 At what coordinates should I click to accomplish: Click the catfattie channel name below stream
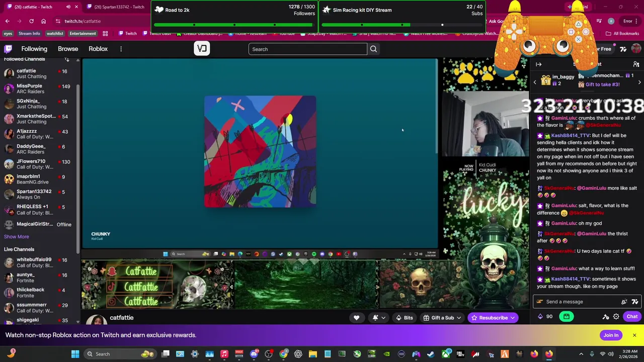click(122, 318)
